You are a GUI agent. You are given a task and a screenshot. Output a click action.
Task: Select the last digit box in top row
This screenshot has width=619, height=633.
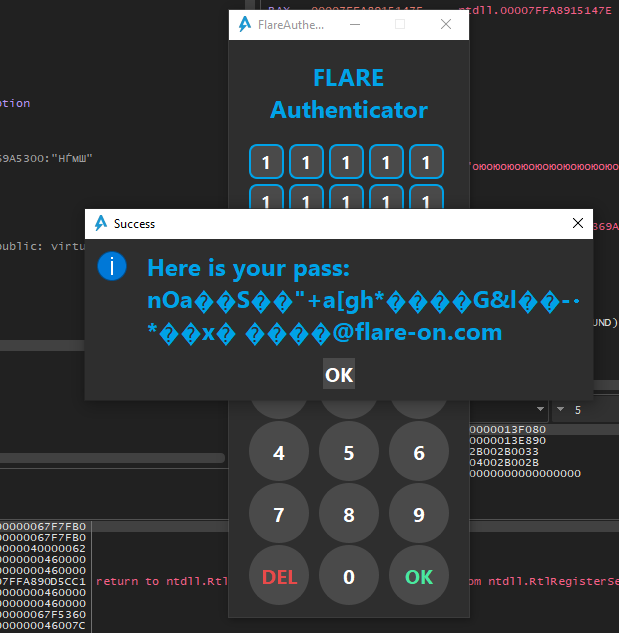point(426,162)
